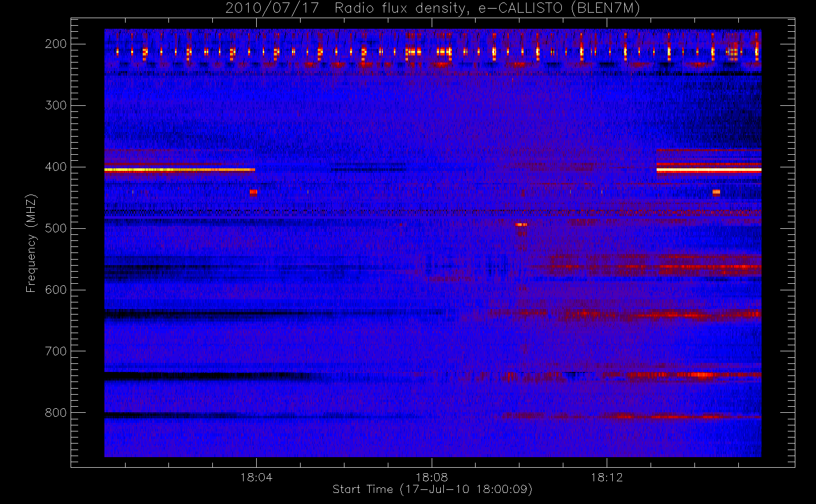This screenshot has height=504, width=816.
Task: Click the Start Time axis label
Action: 432,489
